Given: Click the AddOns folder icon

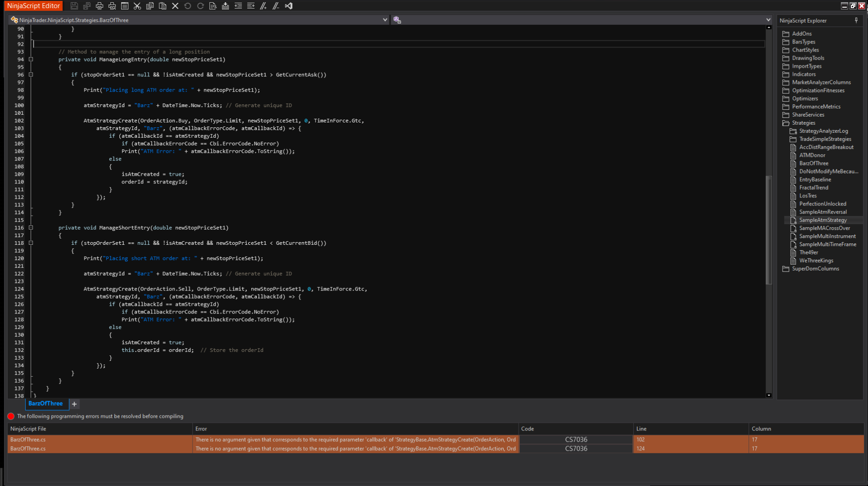Looking at the screenshot, I should coord(786,34).
